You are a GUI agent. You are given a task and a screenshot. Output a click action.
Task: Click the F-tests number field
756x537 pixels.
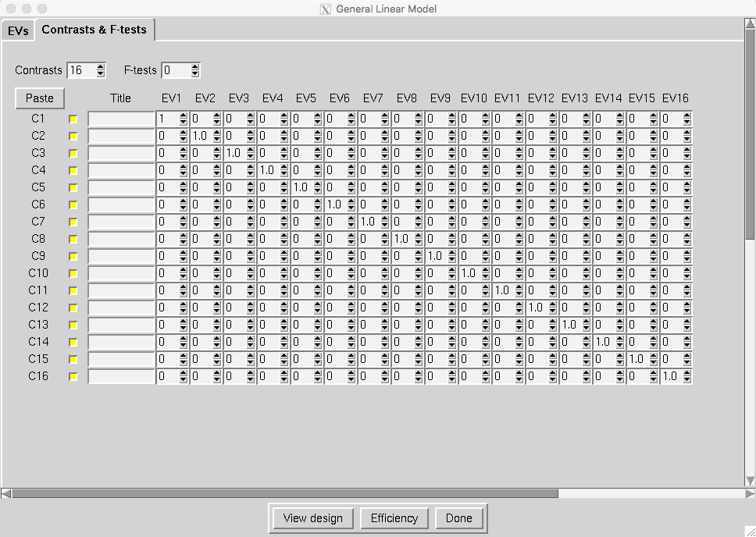[x=176, y=70]
